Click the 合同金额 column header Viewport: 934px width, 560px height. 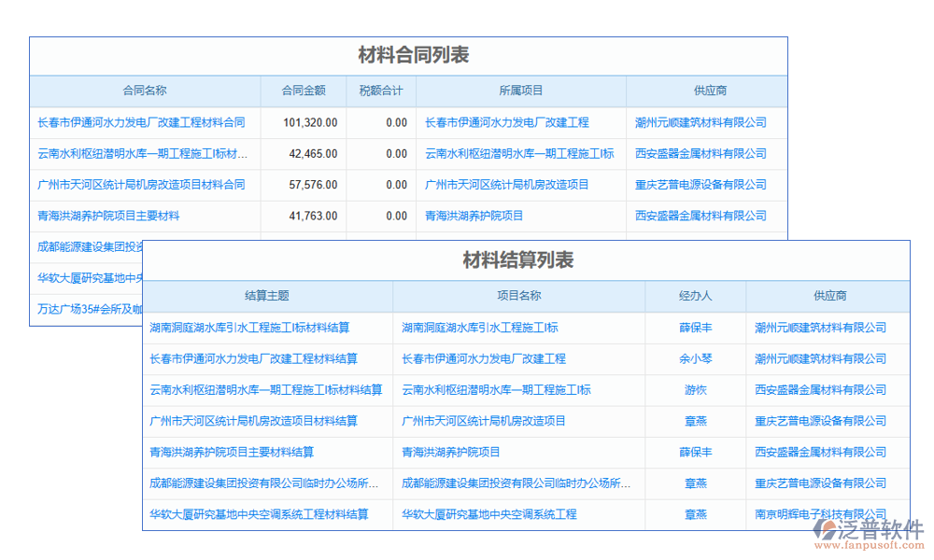(x=304, y=91)
